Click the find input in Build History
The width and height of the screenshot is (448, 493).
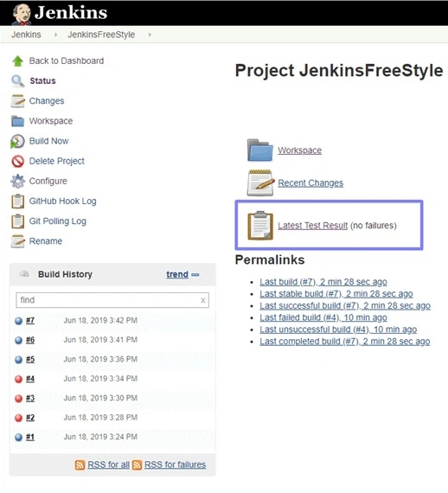112,300
